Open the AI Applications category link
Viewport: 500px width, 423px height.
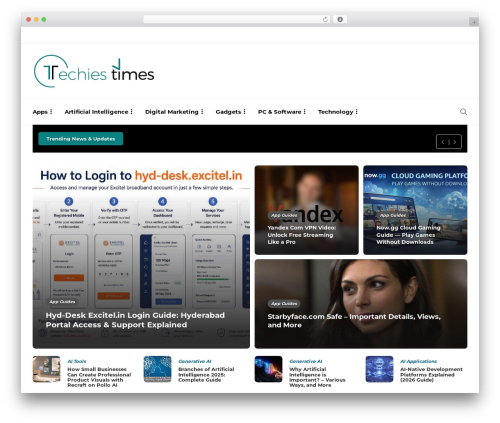pyautogui.click(x=418, y=361)
